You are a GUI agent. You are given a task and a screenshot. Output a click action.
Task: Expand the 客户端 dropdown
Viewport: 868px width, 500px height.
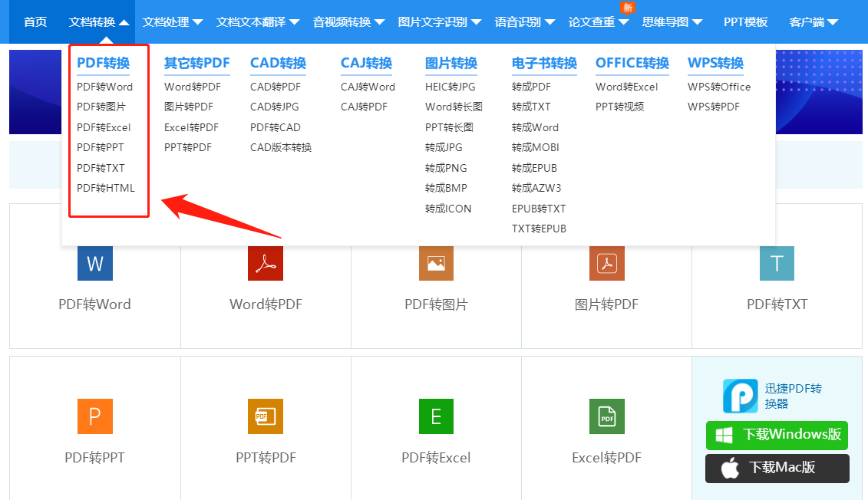coord(808,22)
